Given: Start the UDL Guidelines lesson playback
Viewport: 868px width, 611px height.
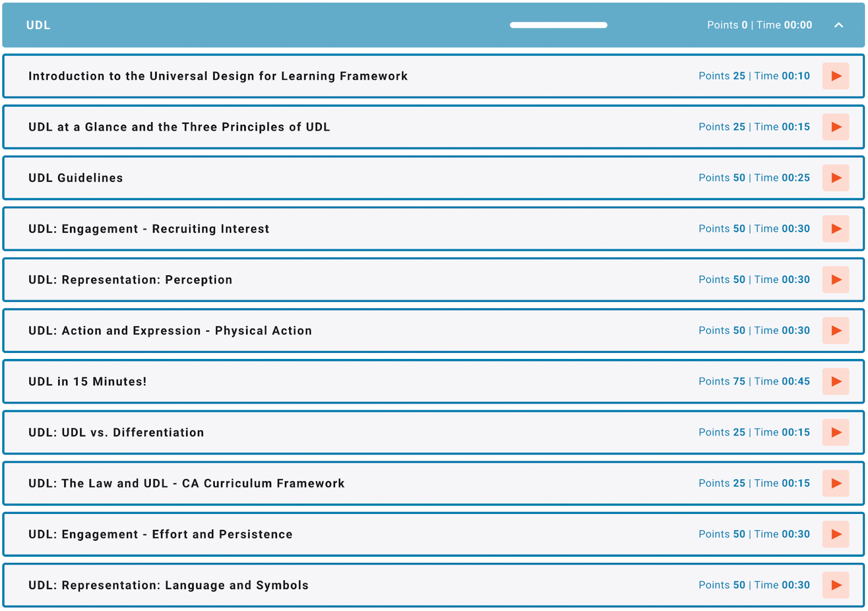Looking at the screenshot, I should pyautogui.click(x=835, y=178).
